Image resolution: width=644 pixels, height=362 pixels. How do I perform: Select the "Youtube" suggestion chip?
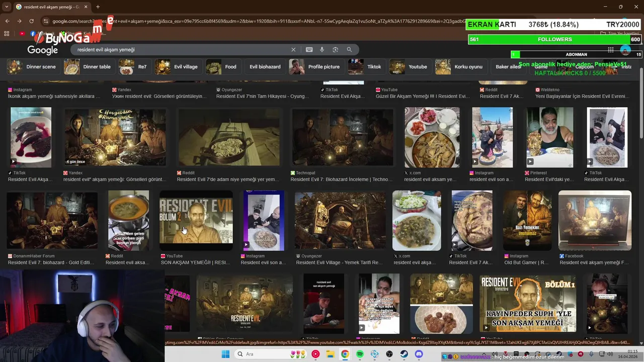click(x=410, y=66)
